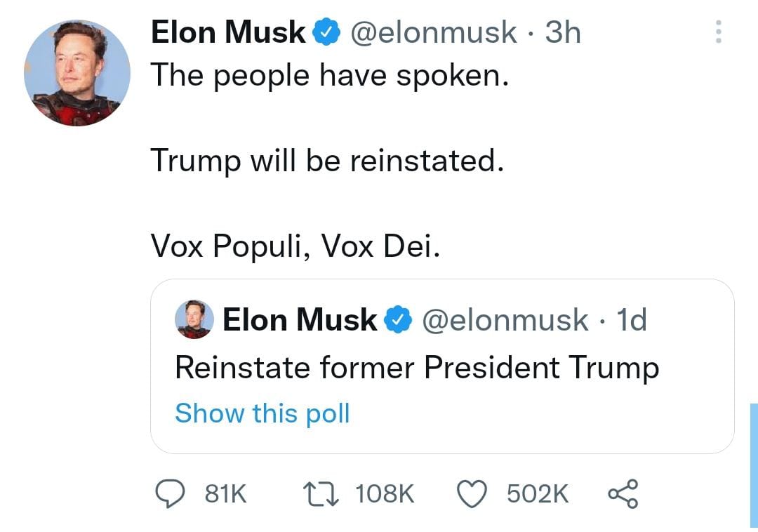Click the 3h timestamp
Screen dimensions: 758x532
point(563,32)
